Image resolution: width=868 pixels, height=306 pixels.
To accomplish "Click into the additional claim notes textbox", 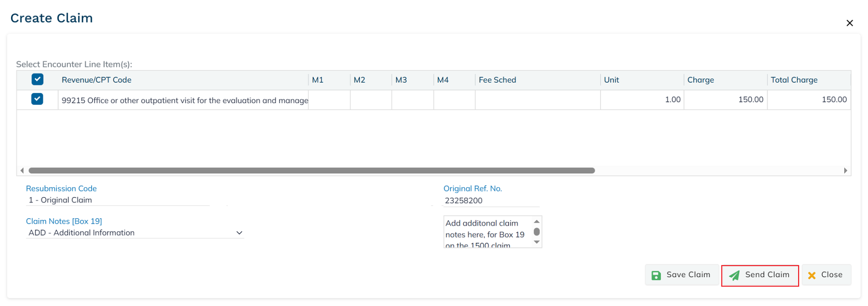I will 487,232.
